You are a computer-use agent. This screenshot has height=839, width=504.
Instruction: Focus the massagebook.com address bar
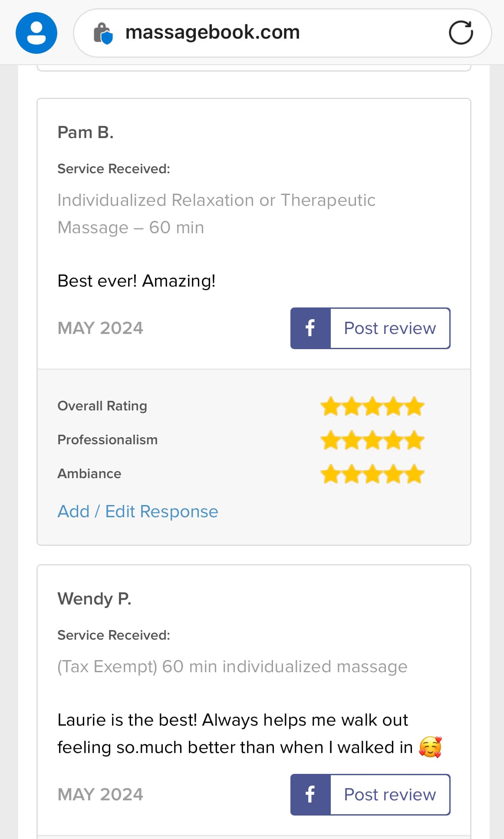click(x=282, y=33)
